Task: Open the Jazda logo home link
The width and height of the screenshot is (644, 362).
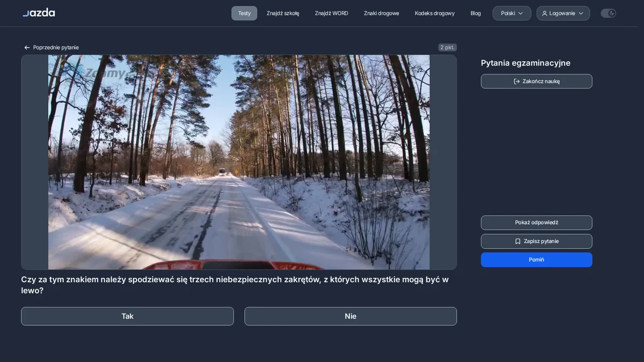Action: click(39, 12)
